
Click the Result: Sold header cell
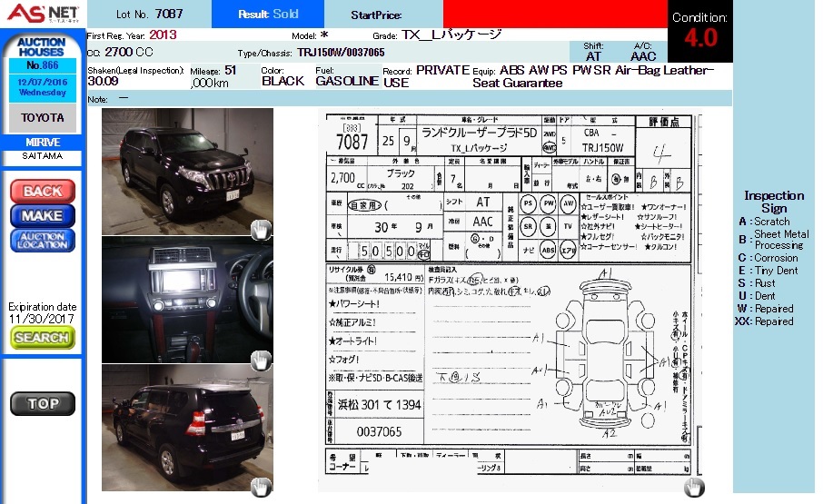tap(267, 15)
